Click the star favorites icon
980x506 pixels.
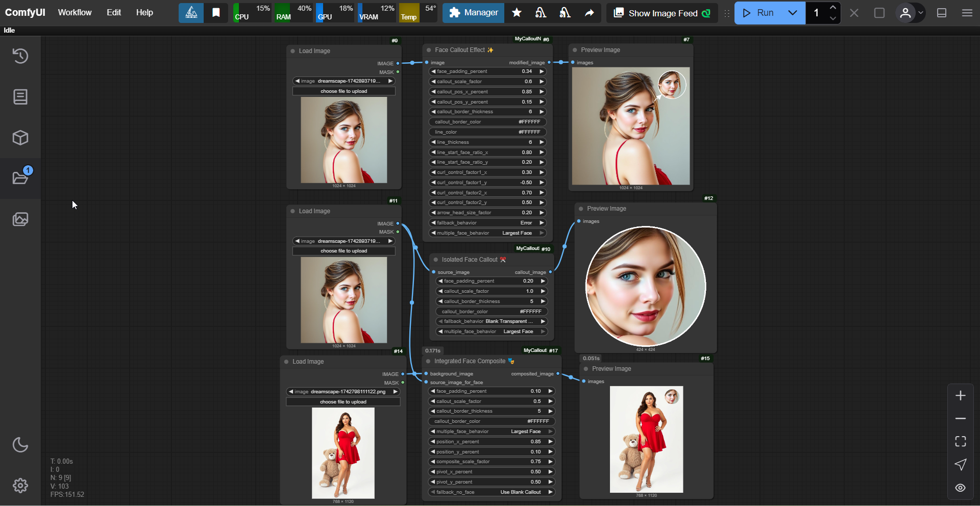click(x=517, y=13)
